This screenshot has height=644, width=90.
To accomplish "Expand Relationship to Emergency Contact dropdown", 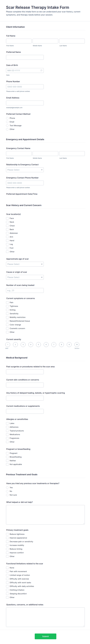I will [25, 170].
